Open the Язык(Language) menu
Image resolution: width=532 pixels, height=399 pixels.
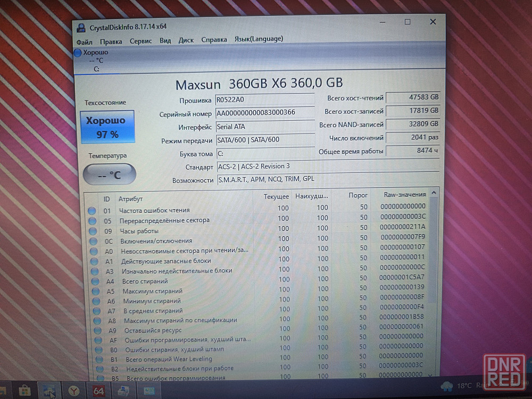[x=259, y=39]
